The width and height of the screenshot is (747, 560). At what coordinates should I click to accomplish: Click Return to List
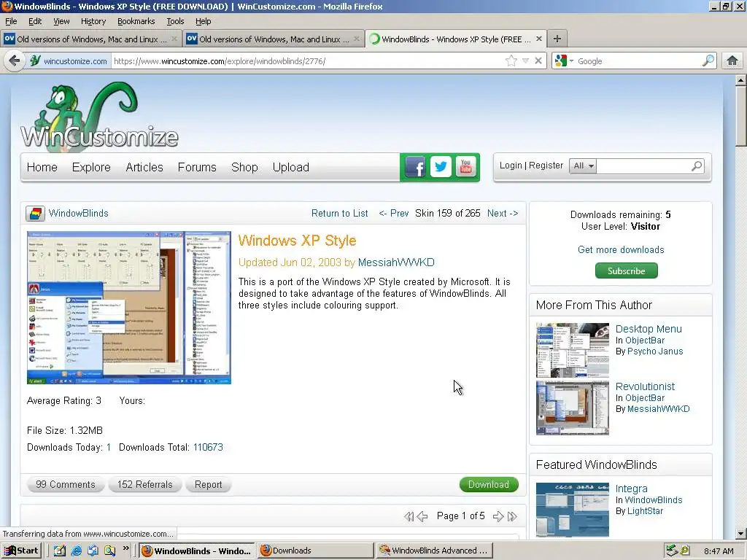pyautogui.click(x=340, y=214)
